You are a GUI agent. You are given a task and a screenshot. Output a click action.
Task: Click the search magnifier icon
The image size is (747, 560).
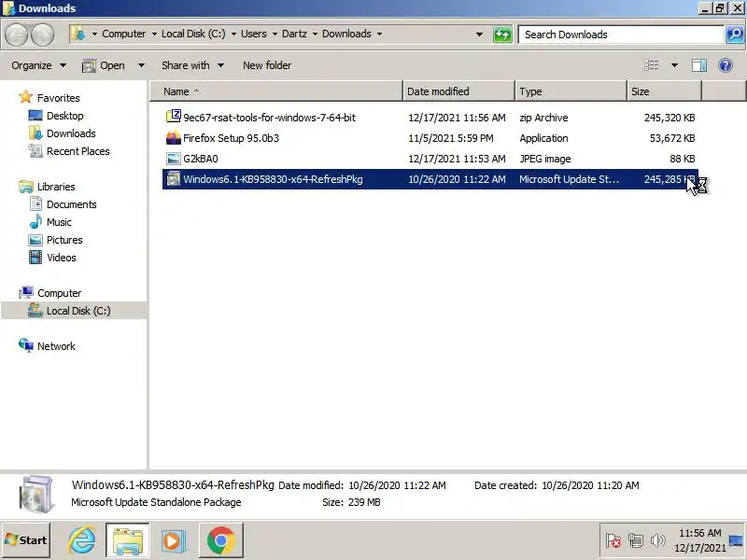[x=735, y=35]
